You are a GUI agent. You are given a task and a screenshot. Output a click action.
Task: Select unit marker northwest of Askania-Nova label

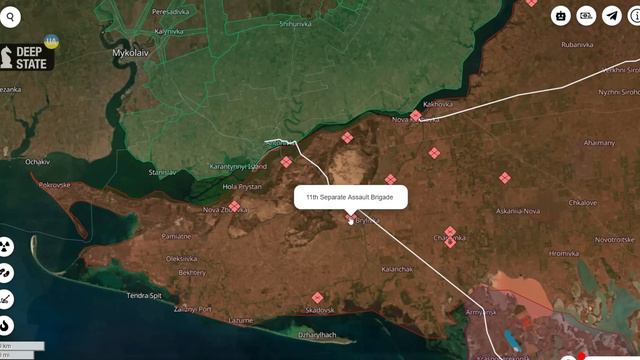(505, 178)
